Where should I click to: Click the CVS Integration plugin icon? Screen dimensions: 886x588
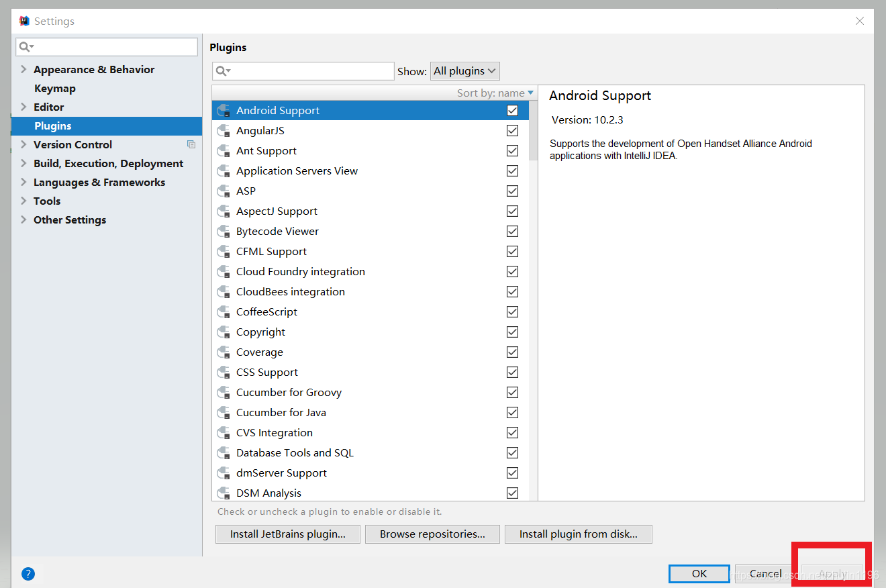coord(224,433)
